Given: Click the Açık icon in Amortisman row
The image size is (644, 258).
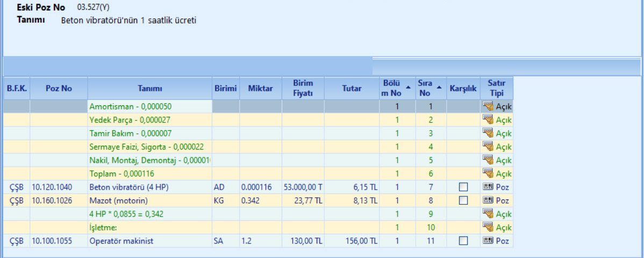Looking at the screenshot, I should [x=488, y=106].
